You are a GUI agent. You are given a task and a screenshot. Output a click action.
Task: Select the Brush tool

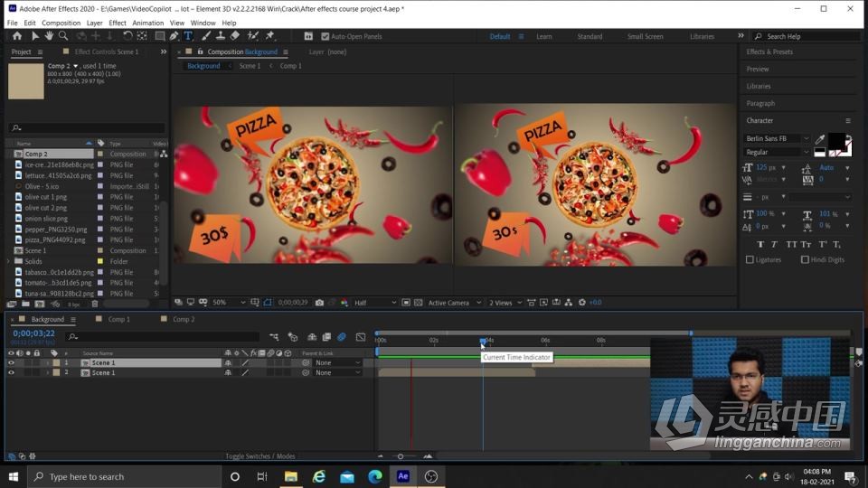(x=206, y=36)
